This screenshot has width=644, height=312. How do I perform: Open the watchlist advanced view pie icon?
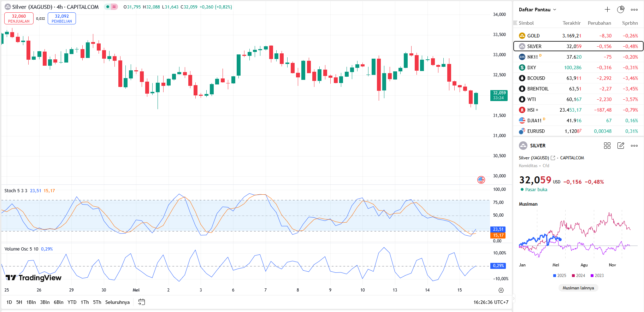click(621, 10)
